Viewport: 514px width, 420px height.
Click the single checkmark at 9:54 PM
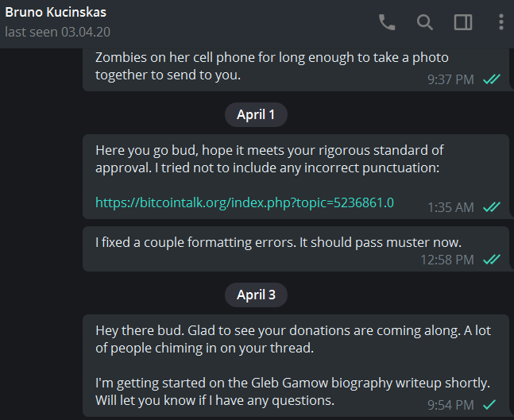point(489,405)
